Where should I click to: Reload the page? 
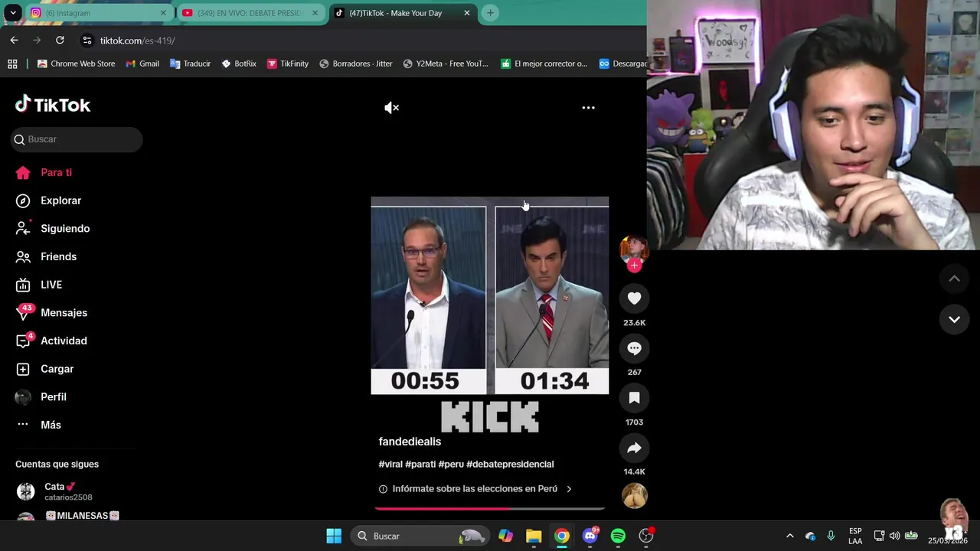[60, 40]
